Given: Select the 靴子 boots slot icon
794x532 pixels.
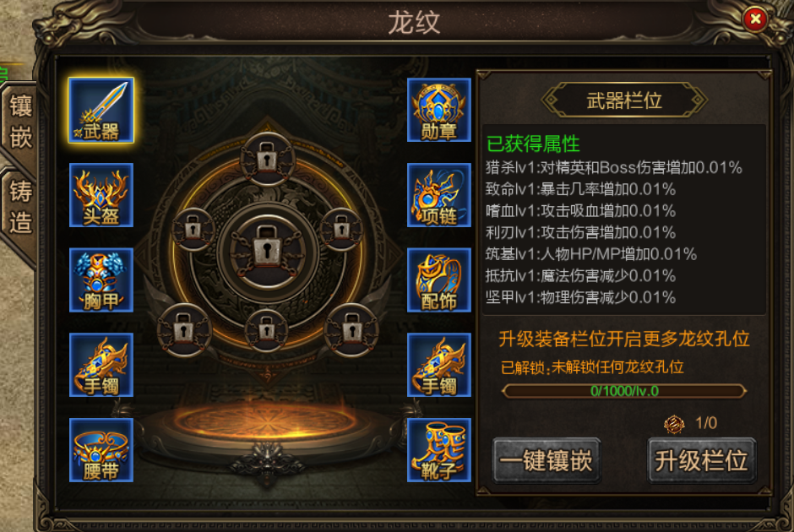Looking at the screenshot, I should pyautogui.click(x=439, y=450).
